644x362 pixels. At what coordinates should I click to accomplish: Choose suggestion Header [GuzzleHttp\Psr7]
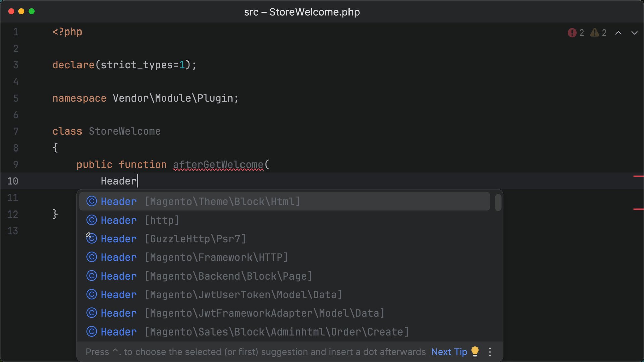(284, 239)
